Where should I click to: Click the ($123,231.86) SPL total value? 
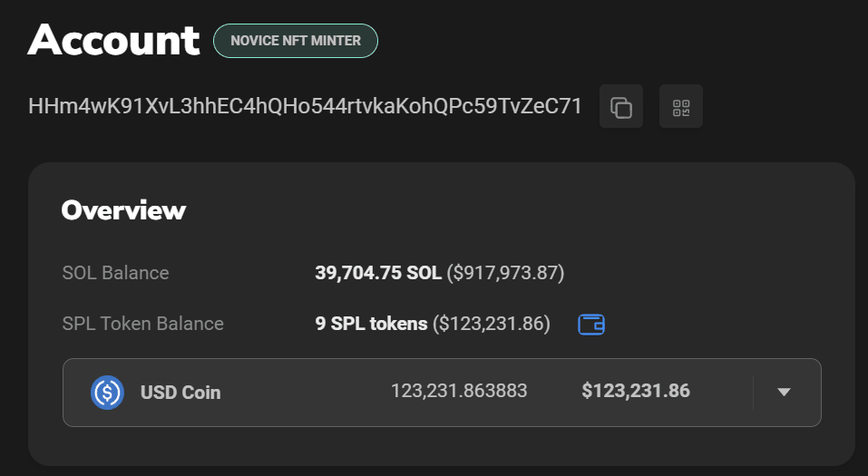point(491,324)
